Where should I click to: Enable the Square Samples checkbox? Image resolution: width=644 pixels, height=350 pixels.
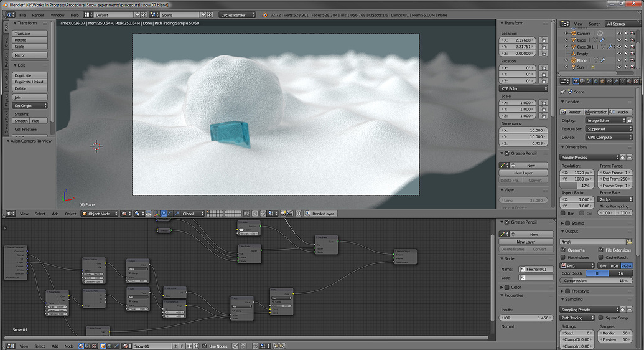[x=601, y=318]
